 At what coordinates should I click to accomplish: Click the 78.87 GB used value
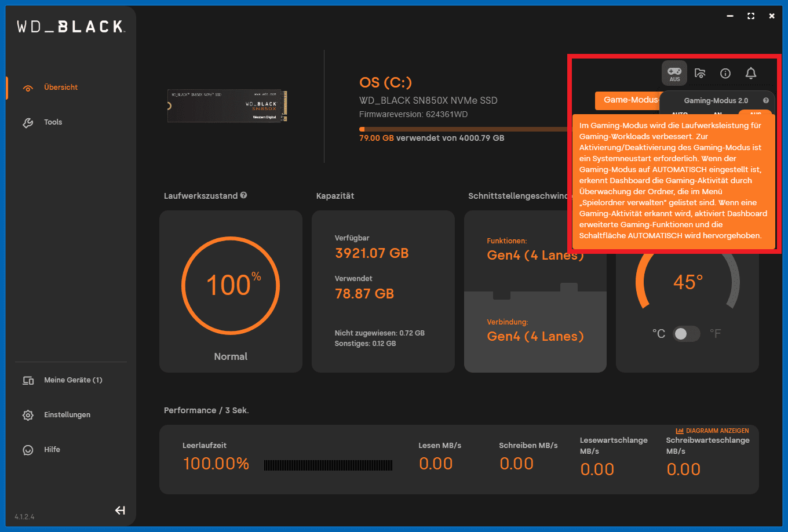tap(364, 294)
